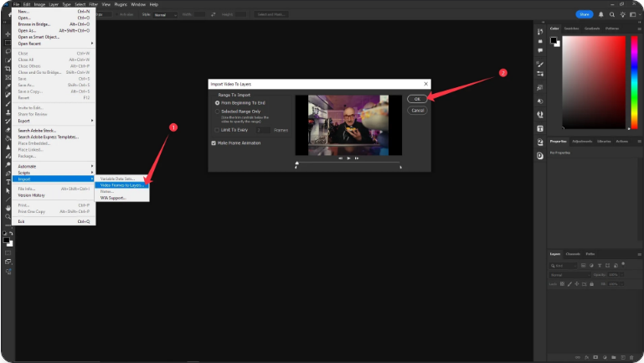Viewport: 644px width, 363px height.
Task: Step to previous frame in preview
Action: pyautogui.click(x=340, y=158)
